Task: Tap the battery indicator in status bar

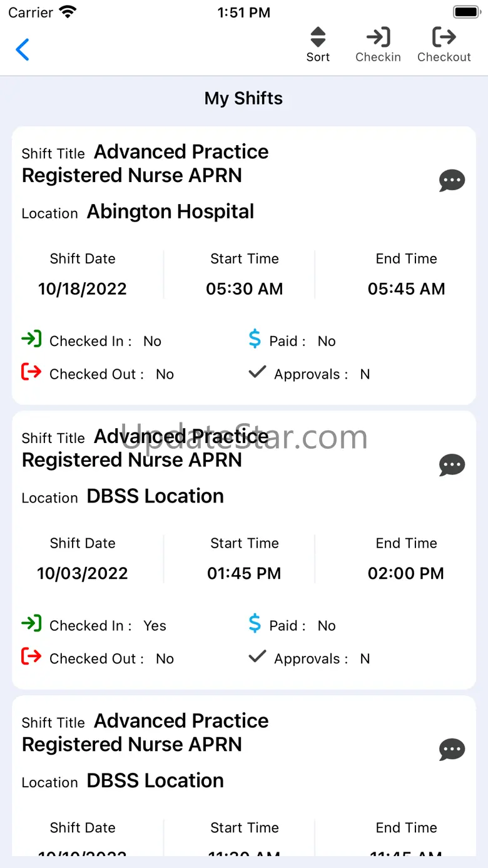Action: 466,12
